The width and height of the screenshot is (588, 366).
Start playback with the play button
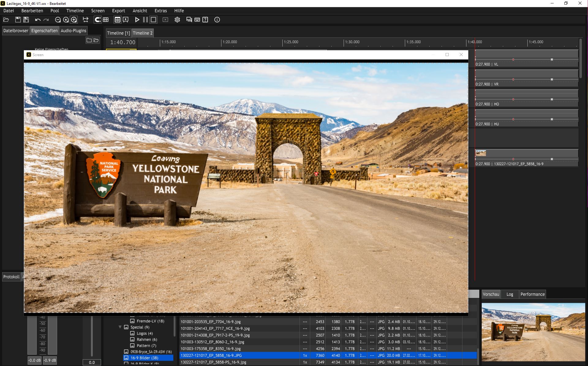point(137,20)
